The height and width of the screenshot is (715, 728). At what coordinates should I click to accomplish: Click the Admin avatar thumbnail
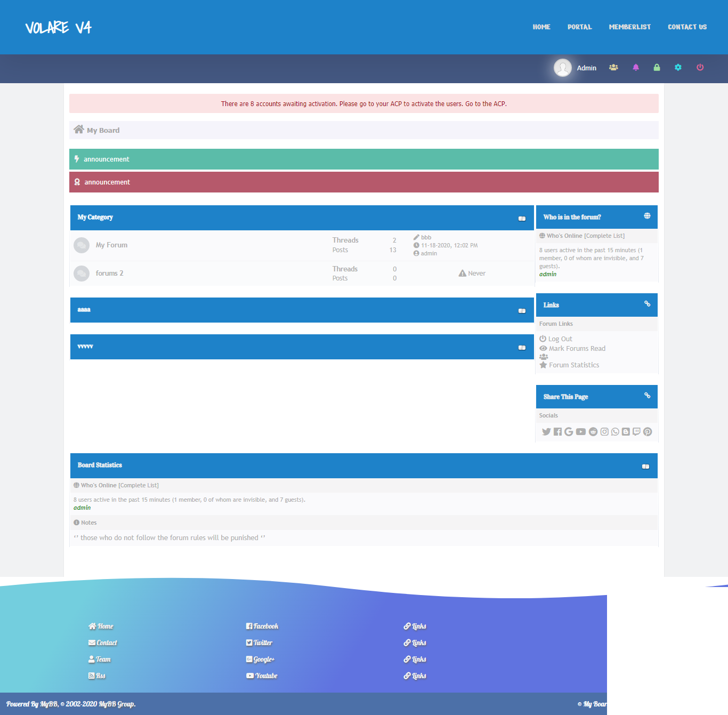point(563,68)
